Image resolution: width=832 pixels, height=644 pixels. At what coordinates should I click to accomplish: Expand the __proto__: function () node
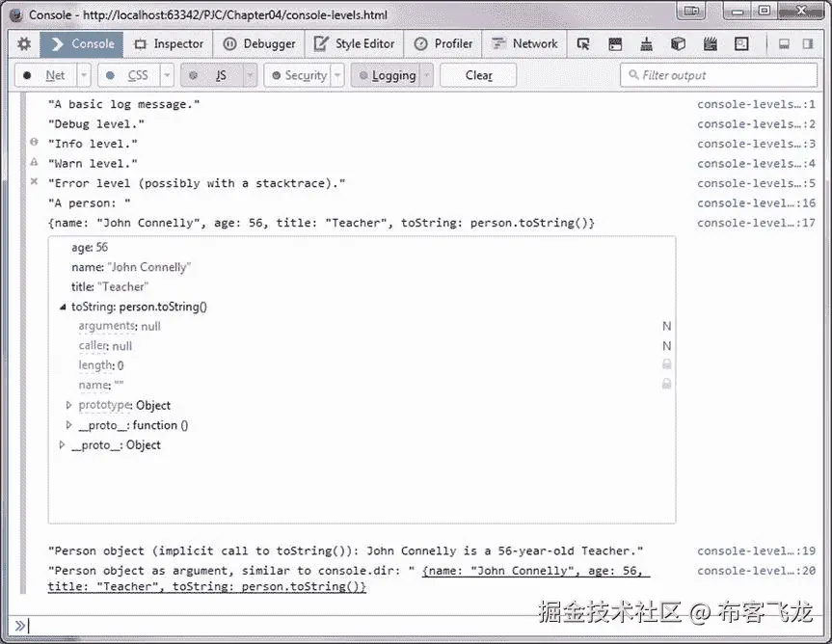[x=68, y=425]
